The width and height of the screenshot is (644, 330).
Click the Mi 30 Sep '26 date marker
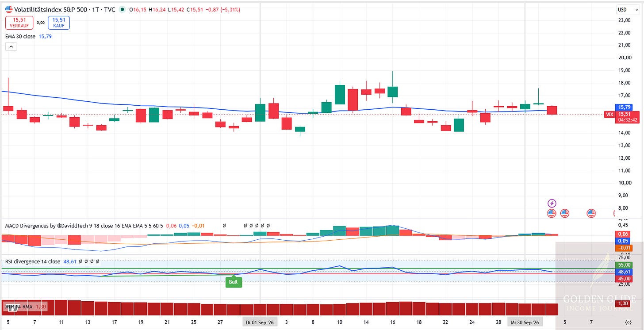(x=525, y=322)
